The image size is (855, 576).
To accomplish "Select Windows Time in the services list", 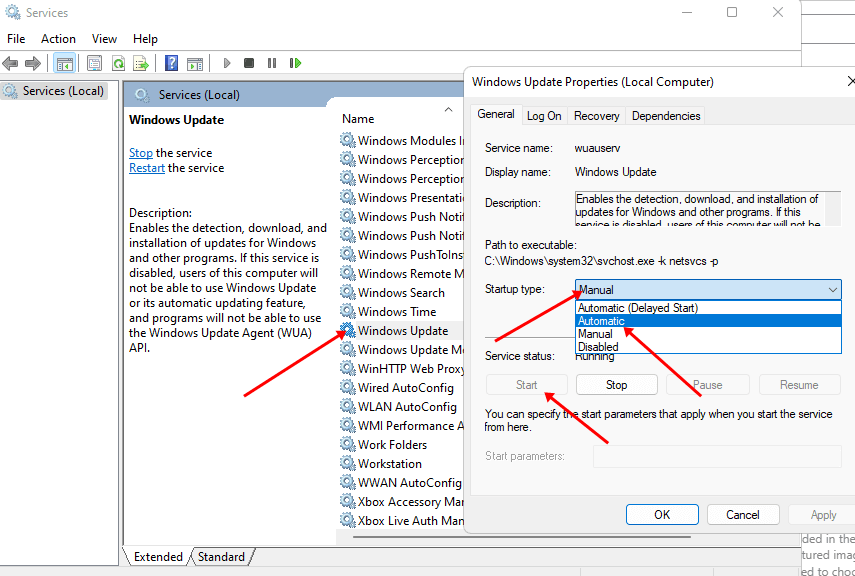I will click(x=396, y=312).
